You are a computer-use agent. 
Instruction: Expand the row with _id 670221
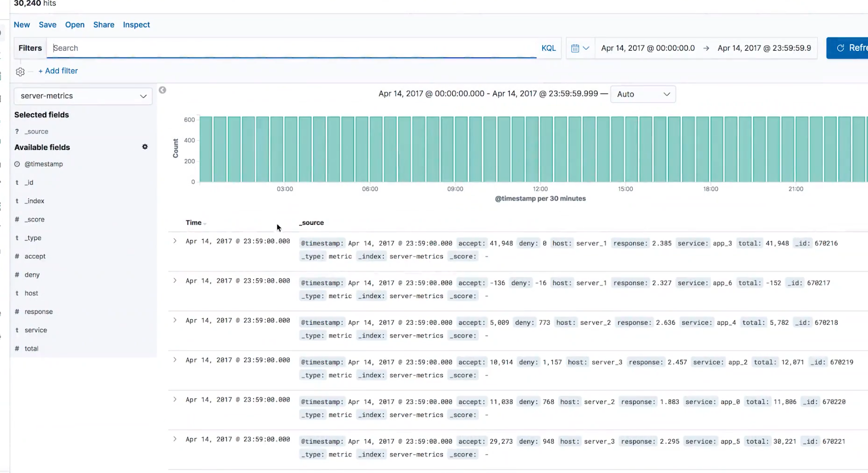tap(175, 439)
